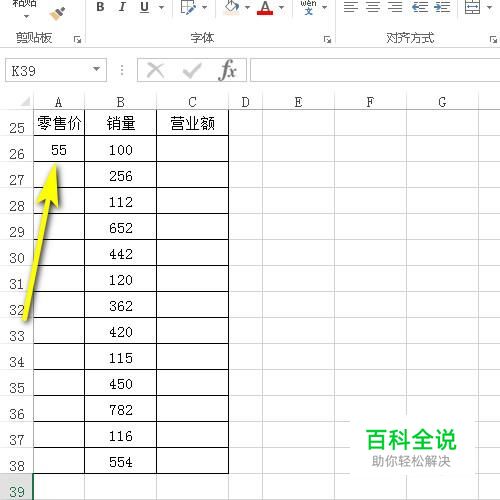Viewport: 500px width, 500px height.
Task: Select cell containing 450
Action: point(121,383)
